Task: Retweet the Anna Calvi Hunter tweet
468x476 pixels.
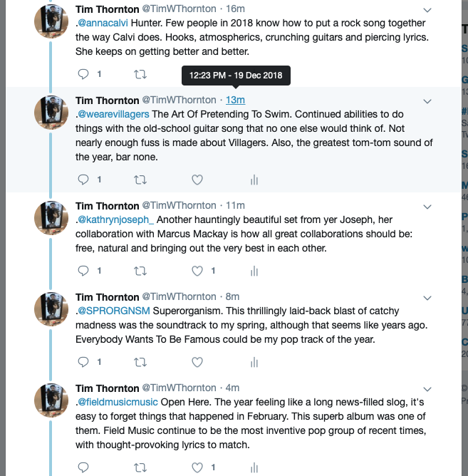Action: point(141,73)
